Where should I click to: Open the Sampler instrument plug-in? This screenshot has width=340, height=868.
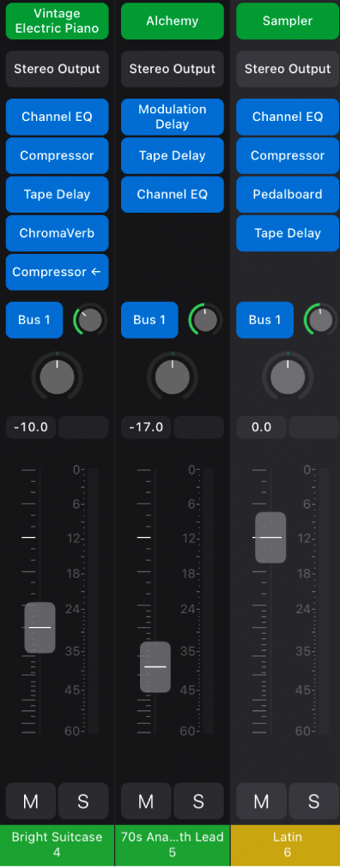[x=288, y=21]
